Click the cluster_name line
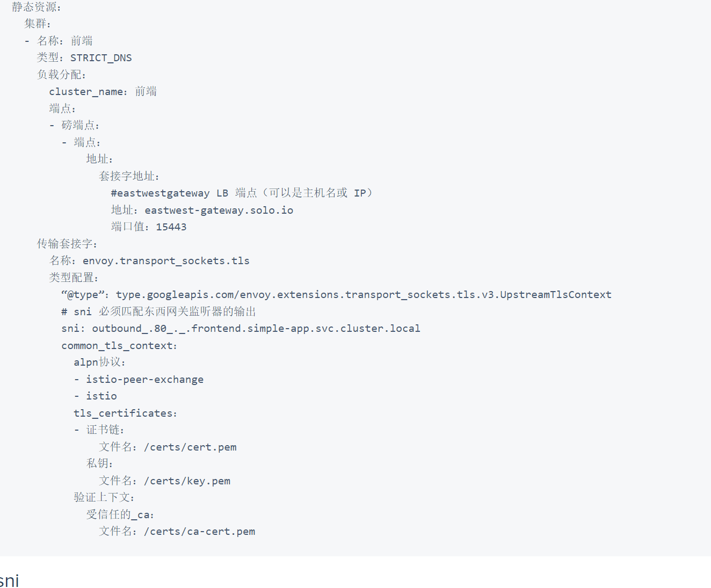711x588 pixels. [103, 92]
